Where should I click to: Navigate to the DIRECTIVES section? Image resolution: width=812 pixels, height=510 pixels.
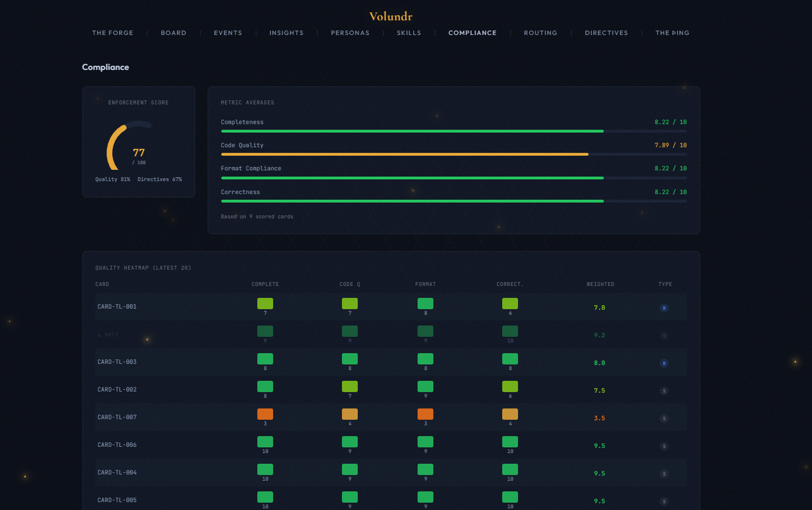pyautogui.click(x=606, y=33)
